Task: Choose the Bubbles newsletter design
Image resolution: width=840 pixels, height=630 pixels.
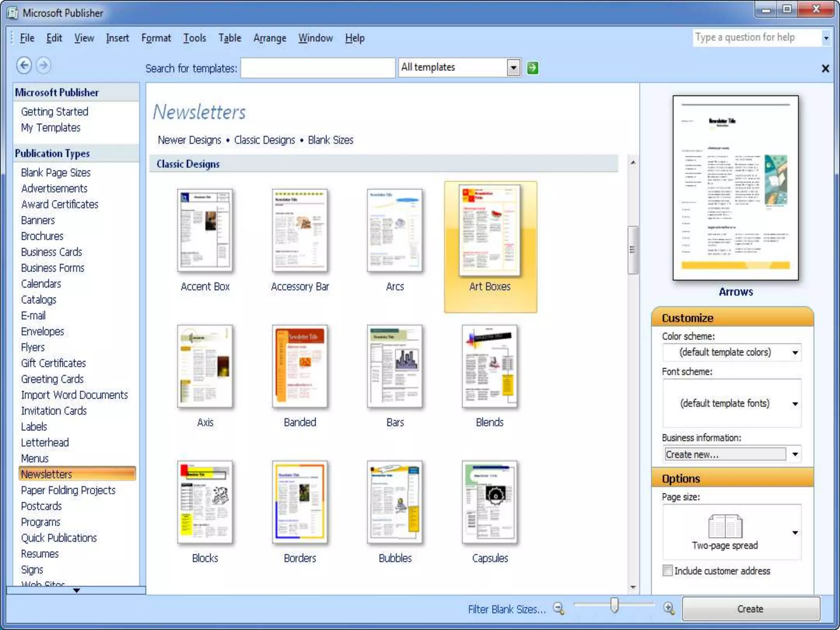Action: click(x=395, y=502)
